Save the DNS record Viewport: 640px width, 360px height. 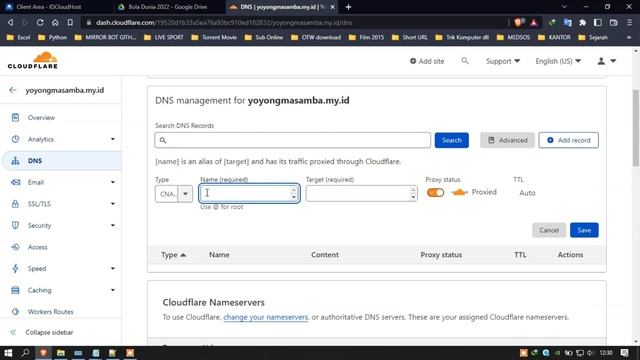584,230
